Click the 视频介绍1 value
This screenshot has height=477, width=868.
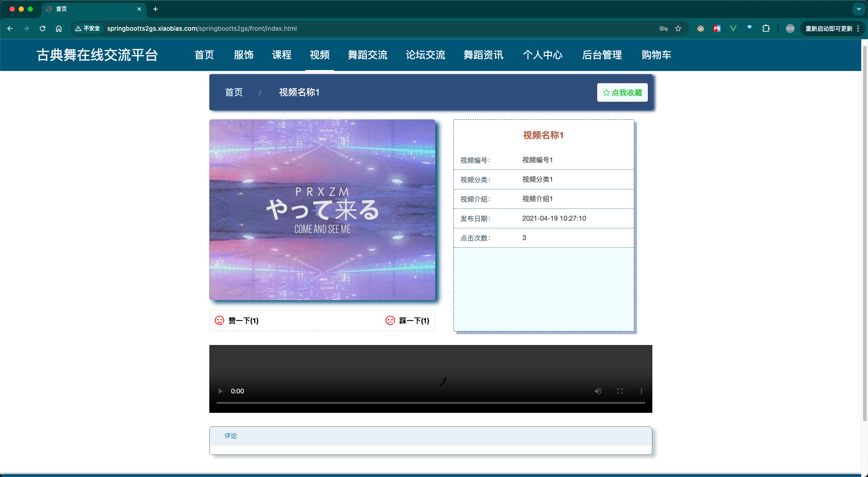(538, 199)
